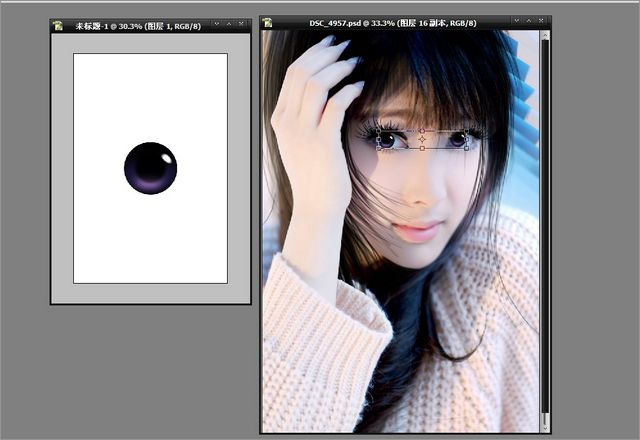Click the document icon of the 未标题-1 window
This screenshot has width=640, height=440.
(x=58, y=26)
